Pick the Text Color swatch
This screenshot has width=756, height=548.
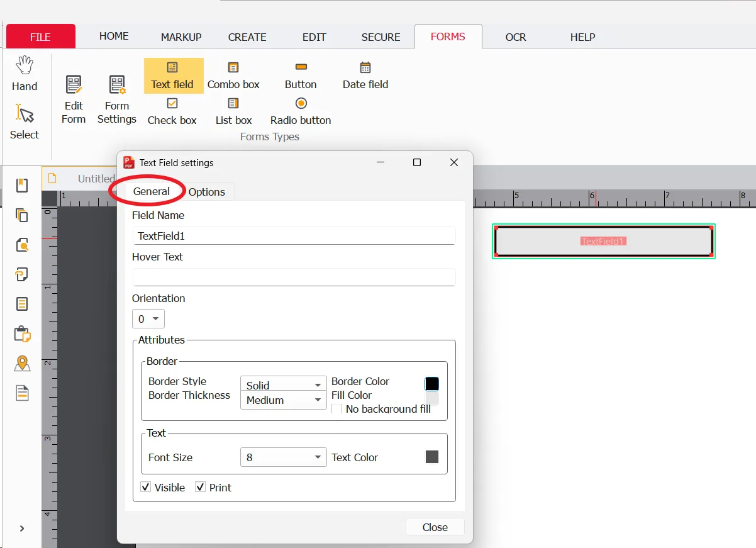pyautogui.click(x=432, y=457)
